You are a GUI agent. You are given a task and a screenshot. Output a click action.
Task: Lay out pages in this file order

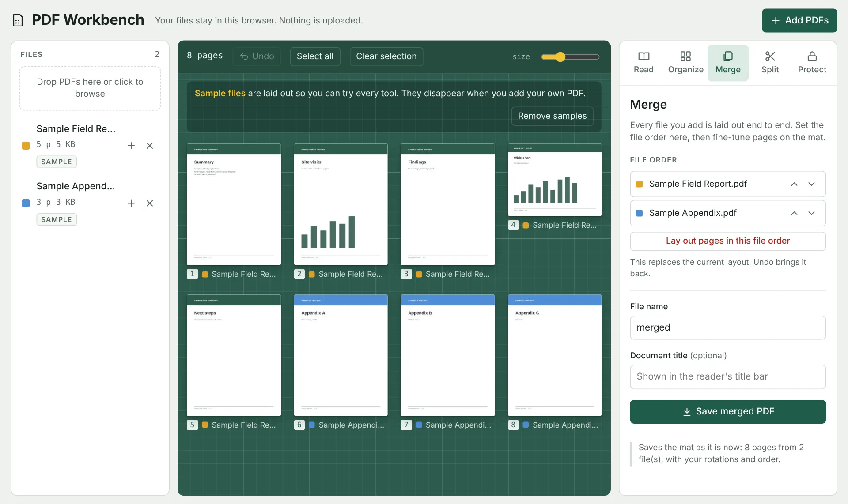click(728, 241)
